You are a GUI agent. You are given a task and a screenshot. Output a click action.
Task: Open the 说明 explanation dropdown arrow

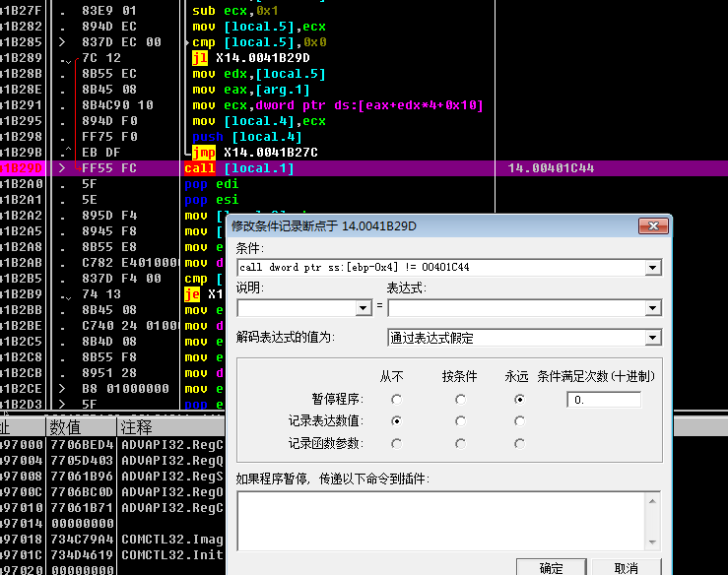(364, 308)
